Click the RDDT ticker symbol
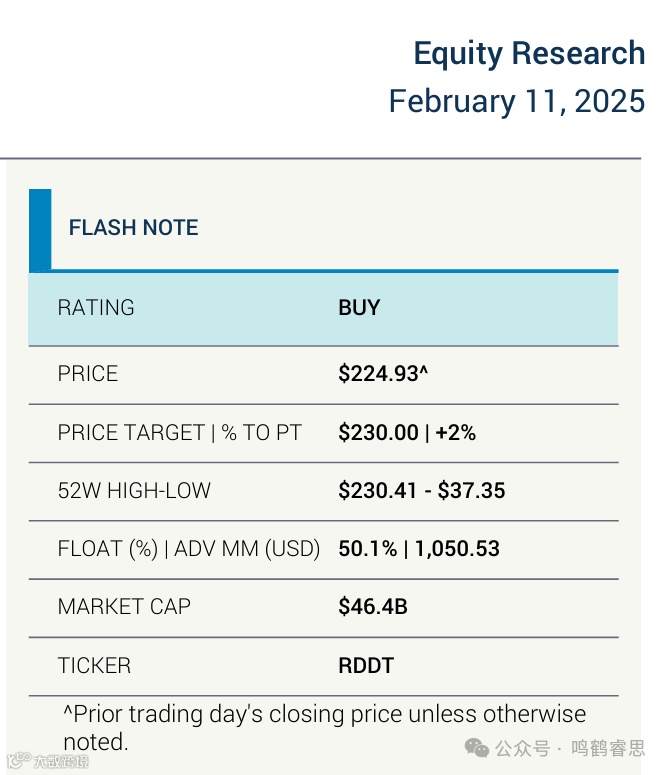667x775 pixels. point(367,665)
